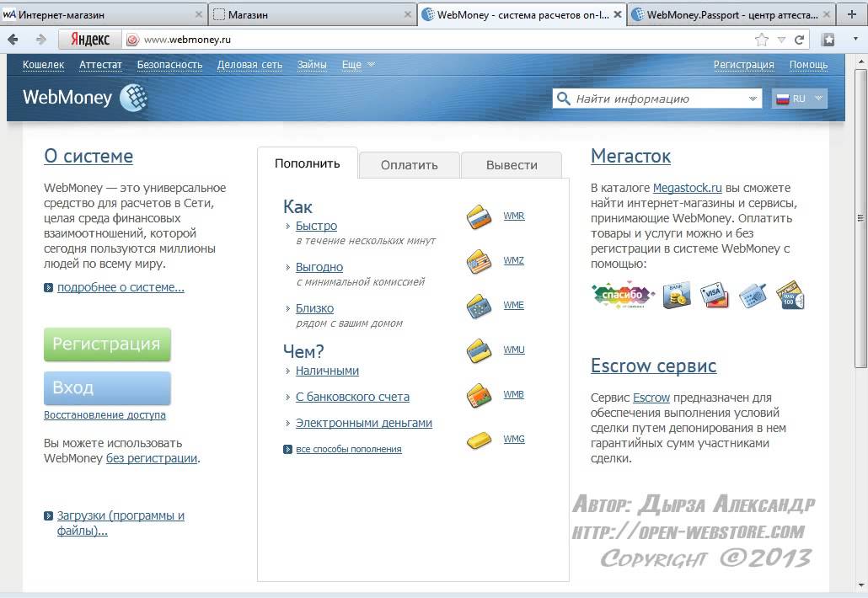The image size is (868, 598).
Task: Close the Интернет-магазин browser tab
Action: coord(198,14)
